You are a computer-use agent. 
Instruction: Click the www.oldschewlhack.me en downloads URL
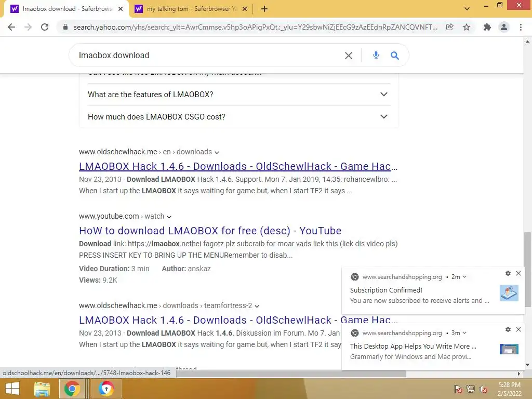pyautogui.click(x=145, y=152)
